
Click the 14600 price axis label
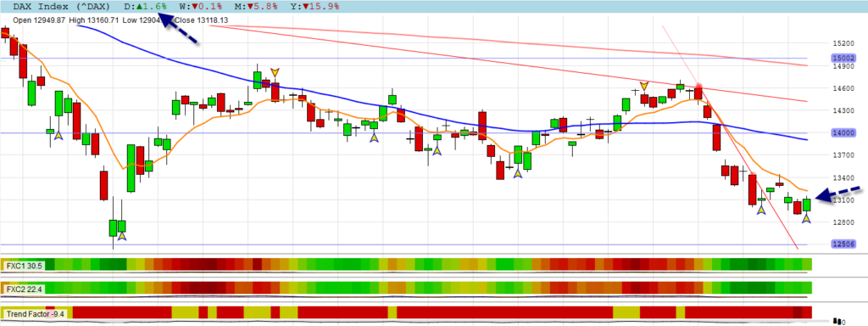tap(841, 88)
